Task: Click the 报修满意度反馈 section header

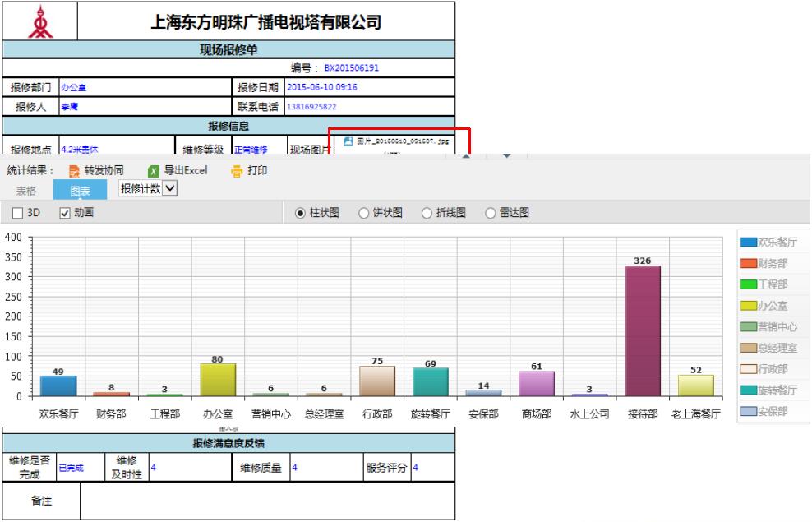Action: pos(228,443)
